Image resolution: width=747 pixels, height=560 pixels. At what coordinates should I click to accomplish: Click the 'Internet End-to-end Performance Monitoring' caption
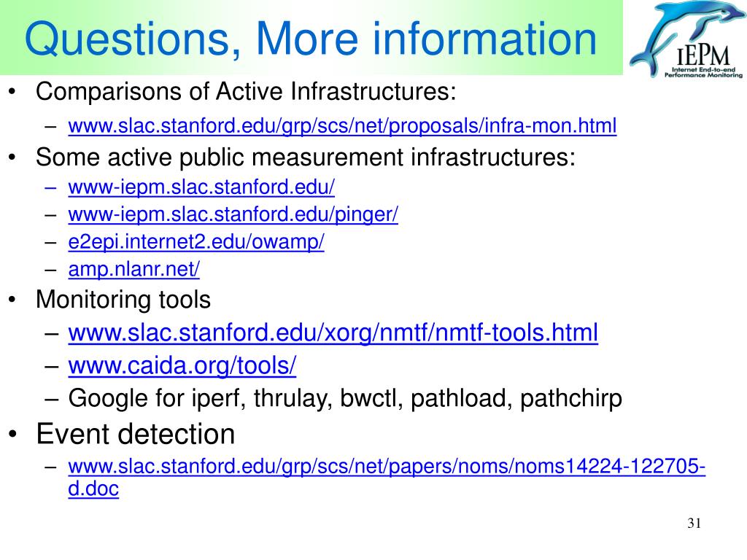click(x=703, y=72)
